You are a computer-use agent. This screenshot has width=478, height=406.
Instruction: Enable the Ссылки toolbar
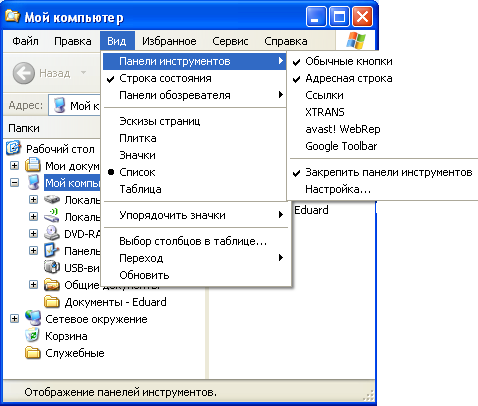pyautogui.click(x=382, y=95)
